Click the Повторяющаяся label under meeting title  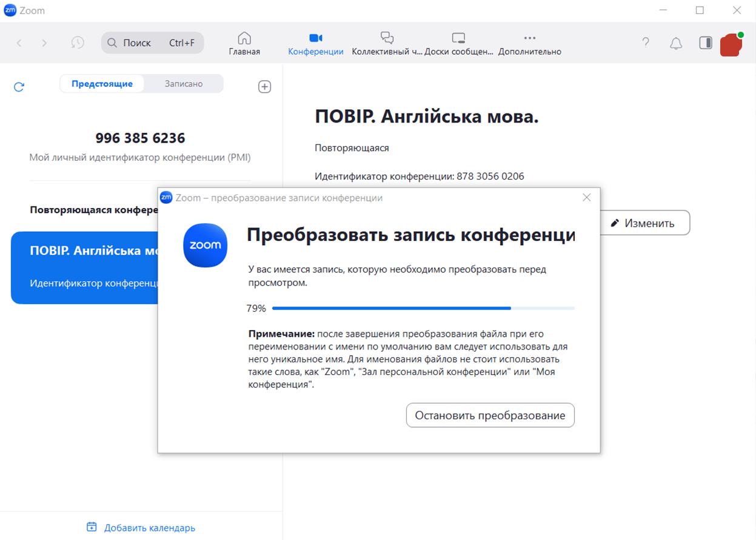352,148
